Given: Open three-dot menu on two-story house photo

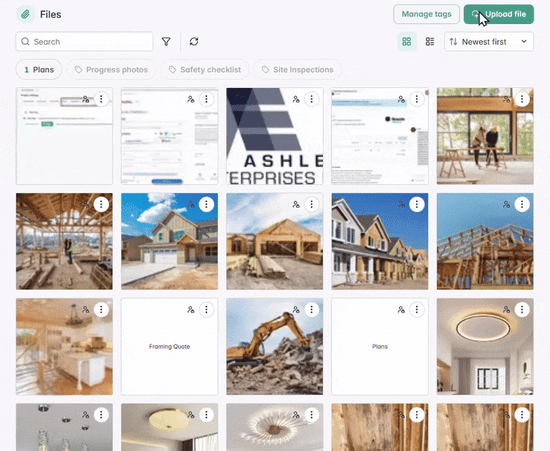Looking at the screenshot, I should coord(206,204).
